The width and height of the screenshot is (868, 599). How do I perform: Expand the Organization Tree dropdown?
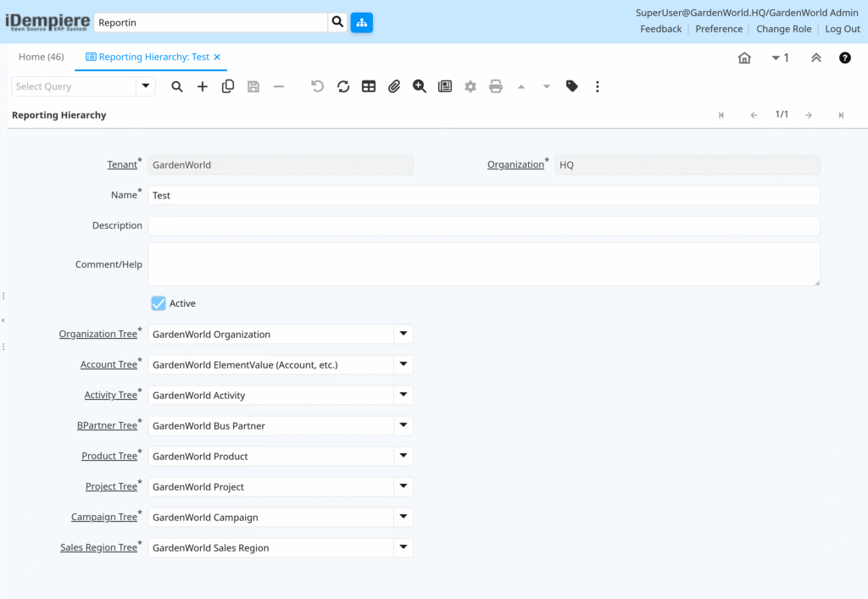(403, 334)
